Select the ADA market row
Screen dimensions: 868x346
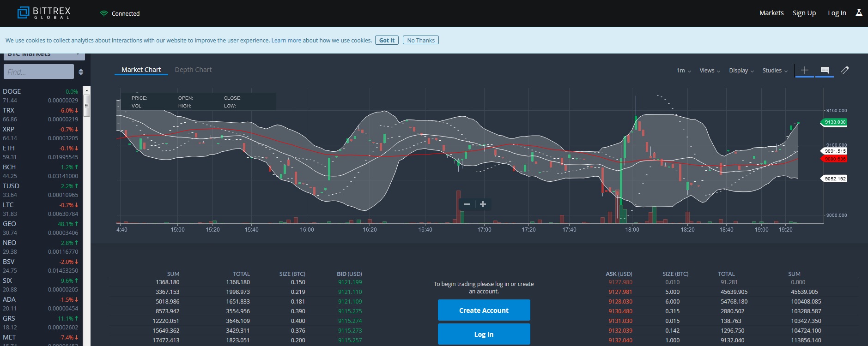41,304
